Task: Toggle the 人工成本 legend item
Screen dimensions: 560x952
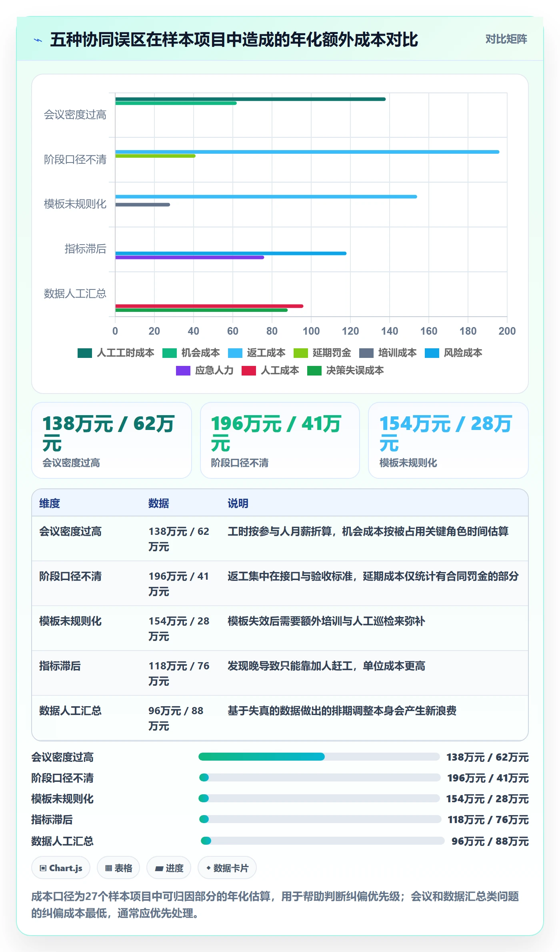Action: click(x=270, y=370)
